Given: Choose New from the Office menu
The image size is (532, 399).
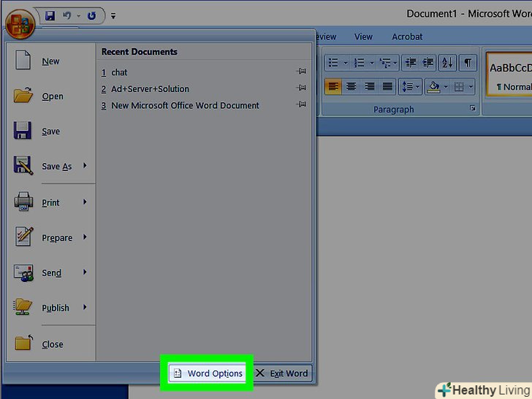Looking at the screenshot, I should [51, 61].
